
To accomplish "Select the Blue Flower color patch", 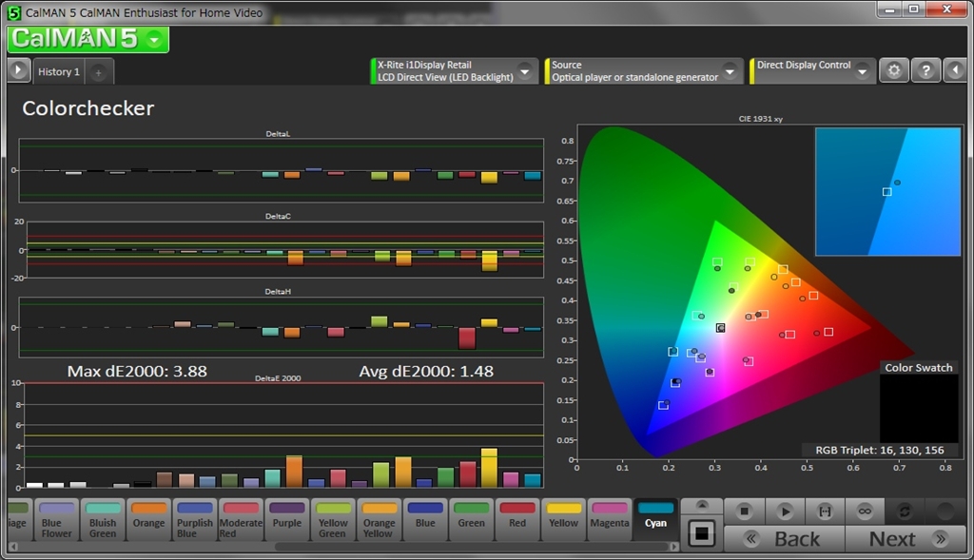I will [x=56, y=519].
